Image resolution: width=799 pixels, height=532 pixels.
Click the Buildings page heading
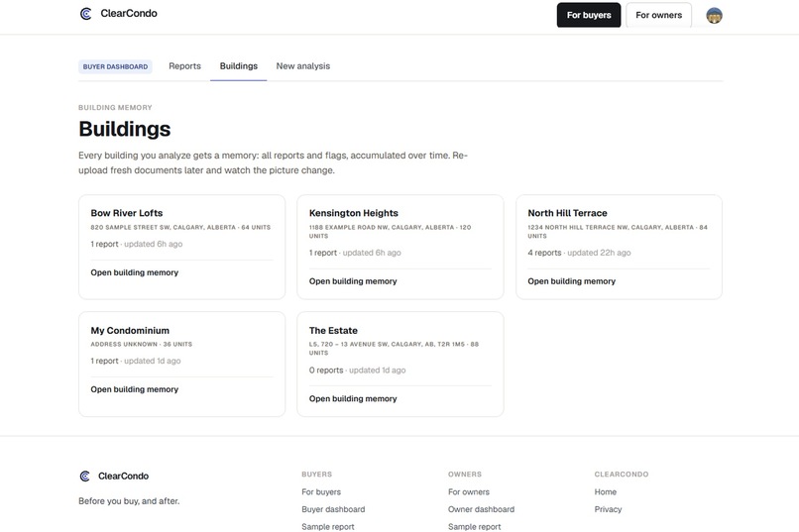[x=124, y=129]
